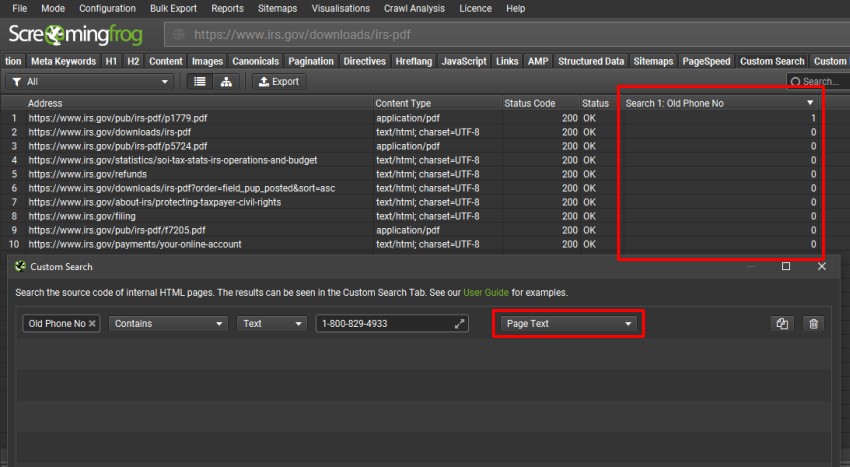850x467 pixels.
Task: Click the 1-800-829-4933 search text field
Action: (x=392, y=324)
